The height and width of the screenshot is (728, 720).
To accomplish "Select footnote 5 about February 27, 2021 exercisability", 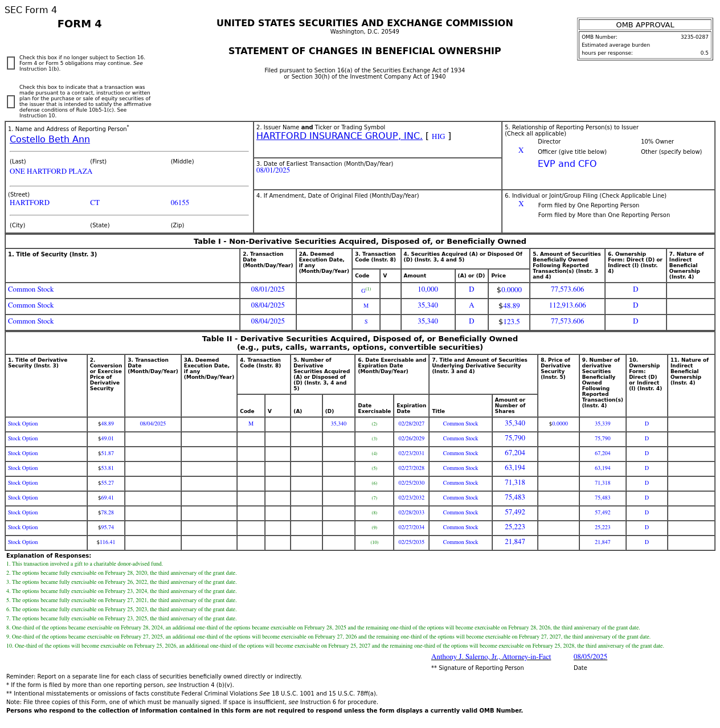I will [121, 600].
